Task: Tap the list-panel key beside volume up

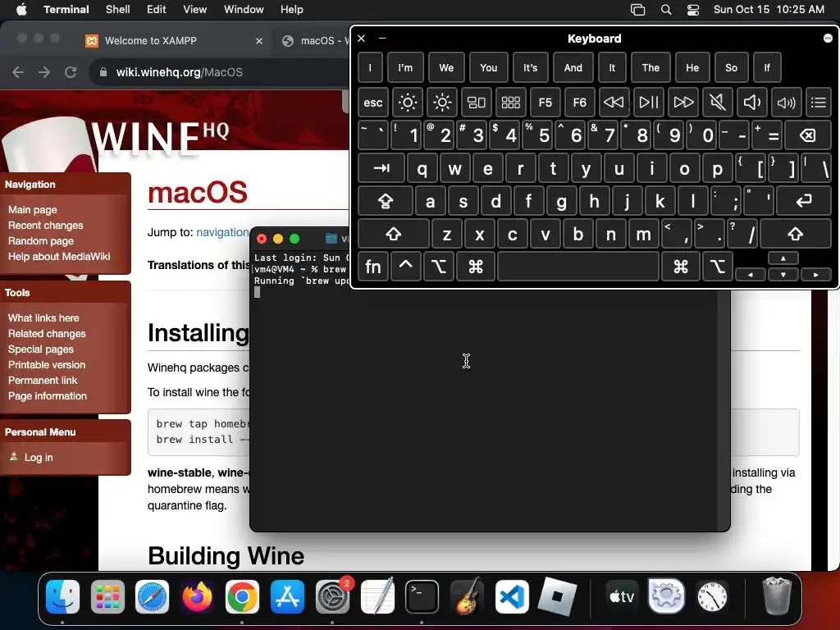Action: 819,102
